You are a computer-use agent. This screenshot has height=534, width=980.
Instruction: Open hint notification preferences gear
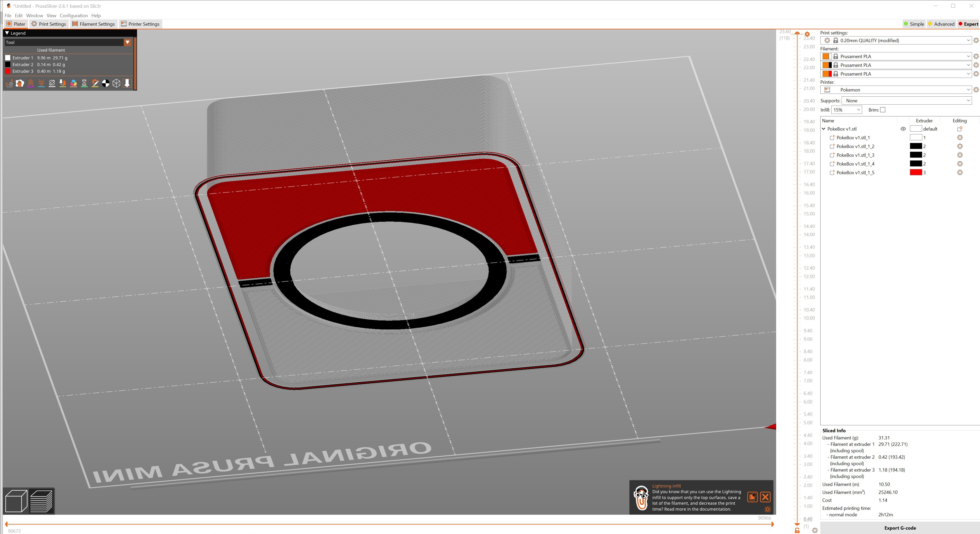coord(767,509)
